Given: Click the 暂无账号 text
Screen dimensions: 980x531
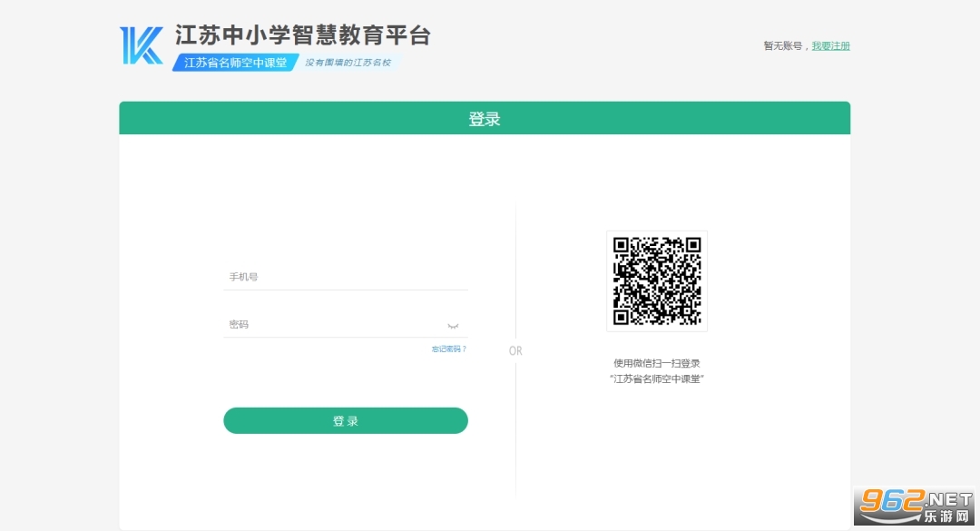Looking at the screenshot, I should pyautogui.click(x=783, y=45).
